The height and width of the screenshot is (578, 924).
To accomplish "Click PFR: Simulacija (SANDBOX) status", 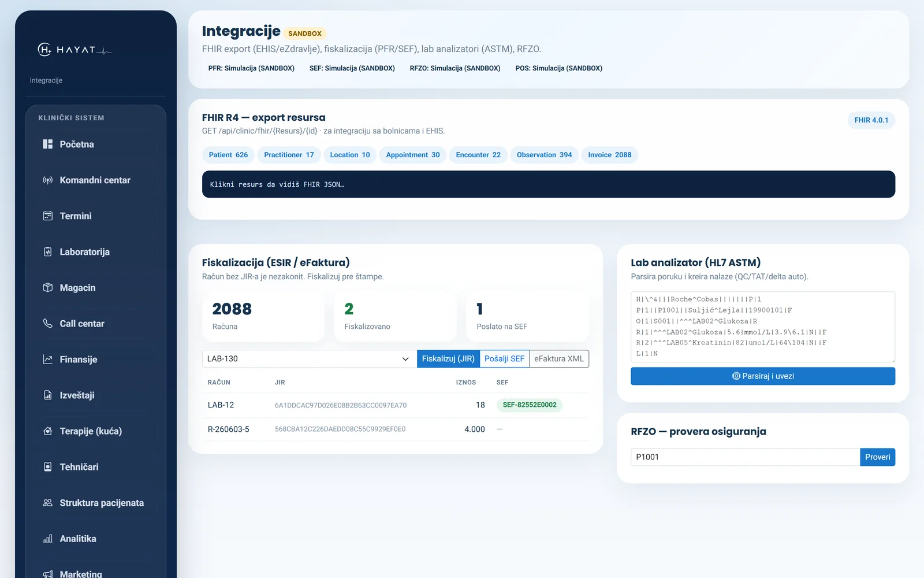I will (x=251, y=68).
